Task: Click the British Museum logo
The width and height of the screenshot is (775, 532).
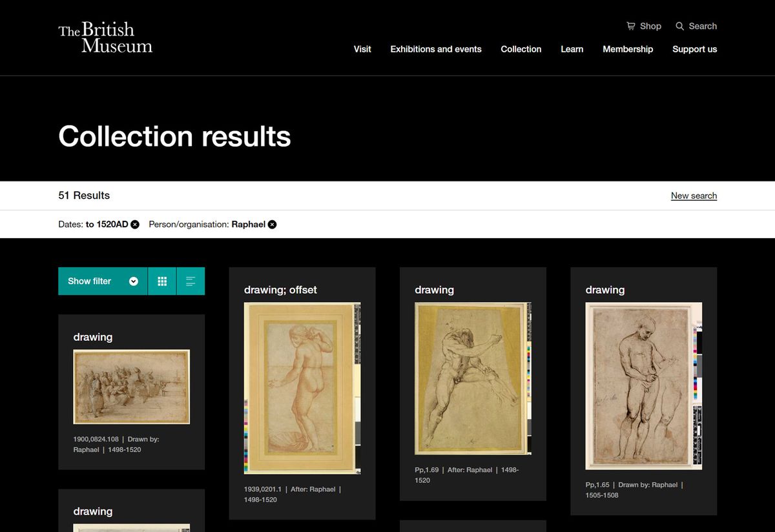Action: pyautogui.click(x=105, y=37)
